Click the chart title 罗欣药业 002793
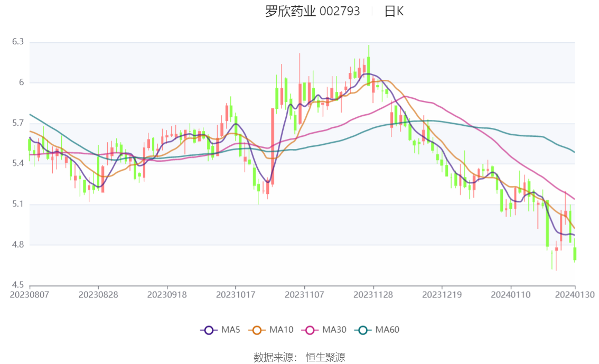Viewport: 599px width, 364px height. [313, 11]
